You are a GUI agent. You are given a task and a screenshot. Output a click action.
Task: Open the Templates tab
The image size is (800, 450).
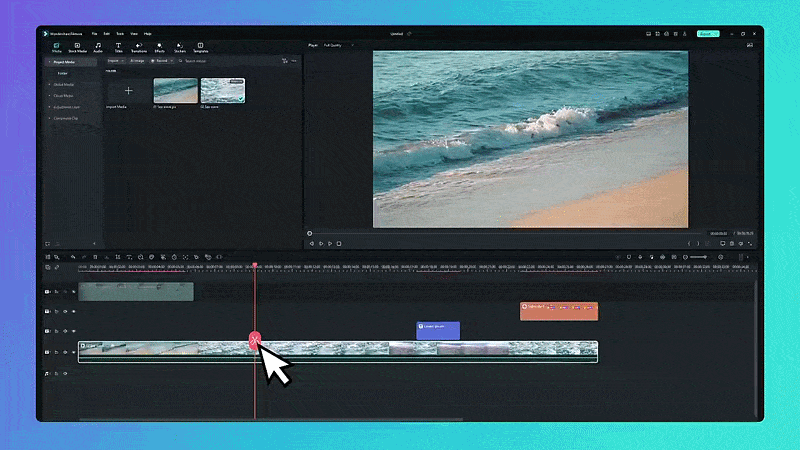click(201, 47)
